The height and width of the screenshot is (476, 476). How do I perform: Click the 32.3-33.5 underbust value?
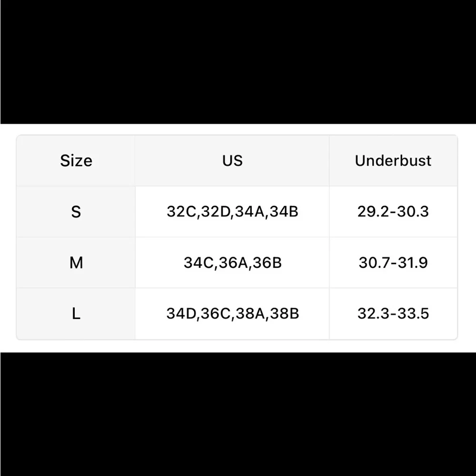pyautogui.click(x=393, y=314)
